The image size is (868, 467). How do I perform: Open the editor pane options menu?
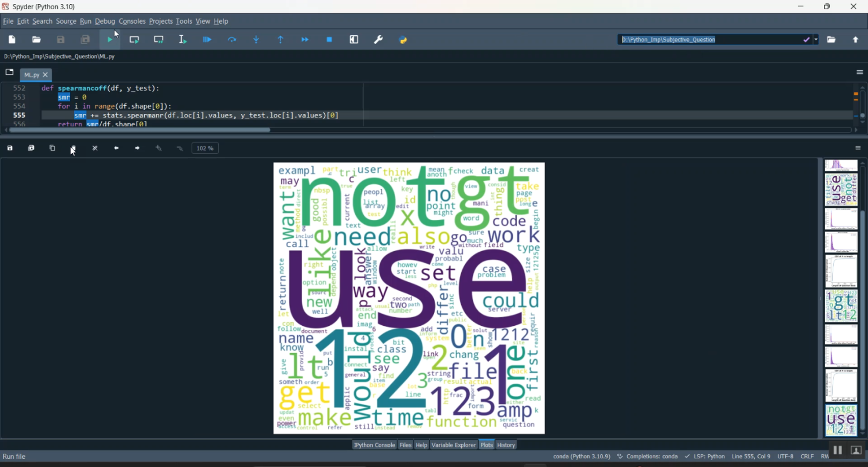tap(859, 72)
